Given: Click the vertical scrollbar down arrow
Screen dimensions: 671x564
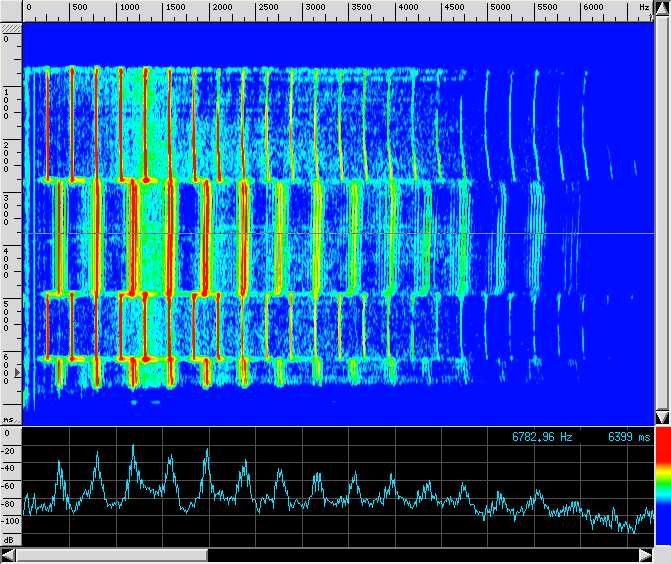Looking at the screenshot, I should 661,417.
